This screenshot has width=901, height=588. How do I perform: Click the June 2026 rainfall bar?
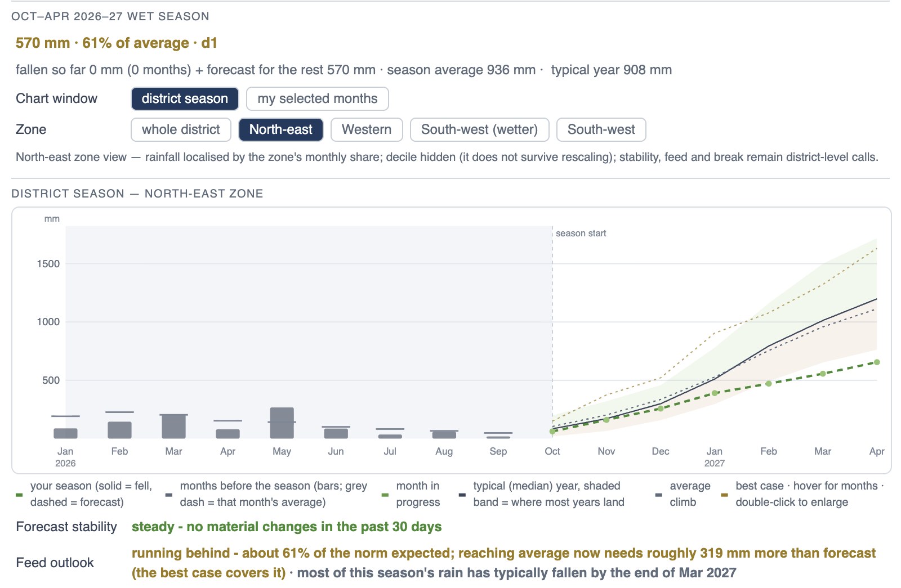[336, 433]
